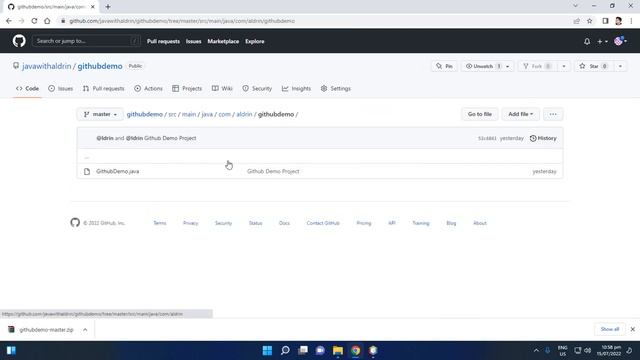Image resolution: width=640 pixels, height=360 pixels.
Task: Switch to the Wiki tab
Action: [x=222, y=89]
